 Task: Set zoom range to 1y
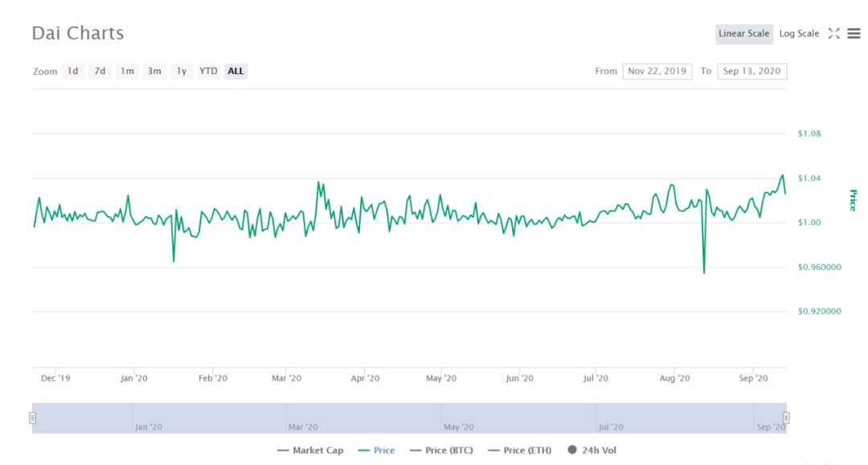tap(182, 71)
